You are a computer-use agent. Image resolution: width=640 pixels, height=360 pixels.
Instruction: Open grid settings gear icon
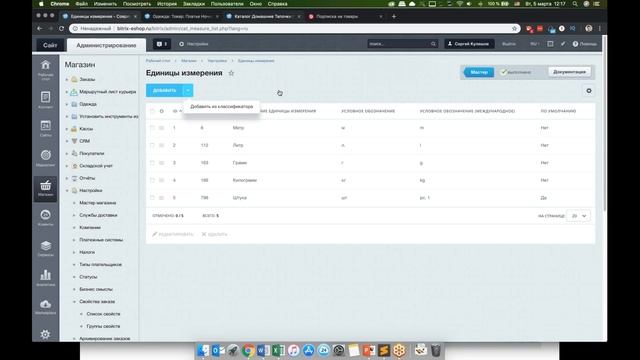coord(589,91)
